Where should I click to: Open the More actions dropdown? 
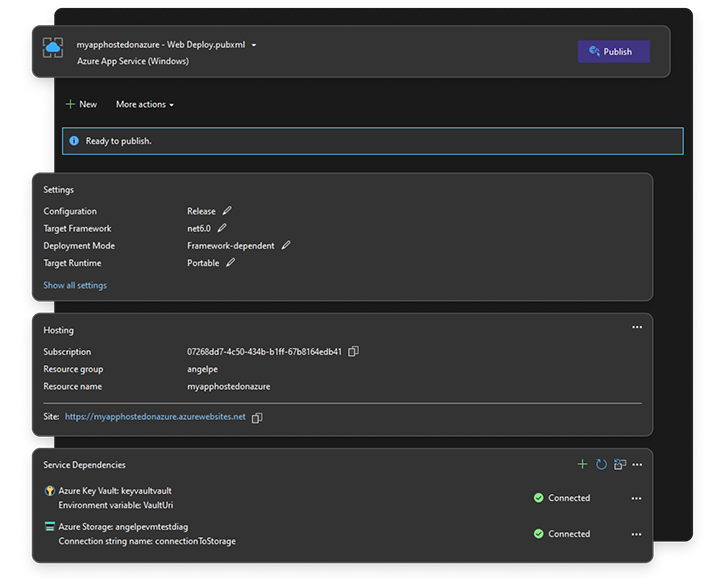click(145, 104)
